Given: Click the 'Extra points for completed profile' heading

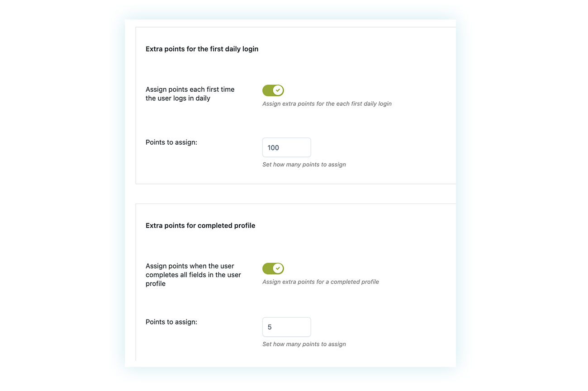Looking at the screenshot, I should coord(200,225).
